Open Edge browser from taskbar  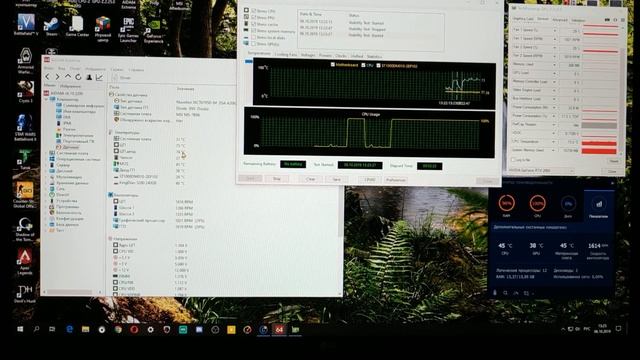point(69,329)
